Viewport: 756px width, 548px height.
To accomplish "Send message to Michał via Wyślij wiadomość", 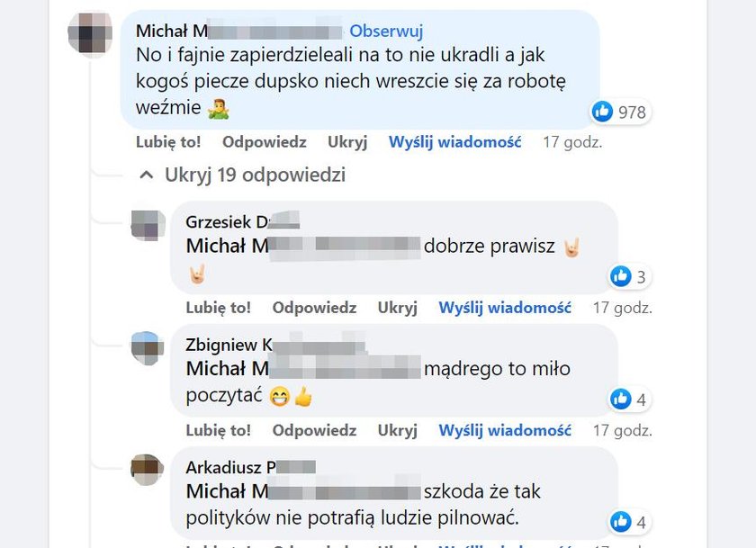I will [x=455, y=142].
